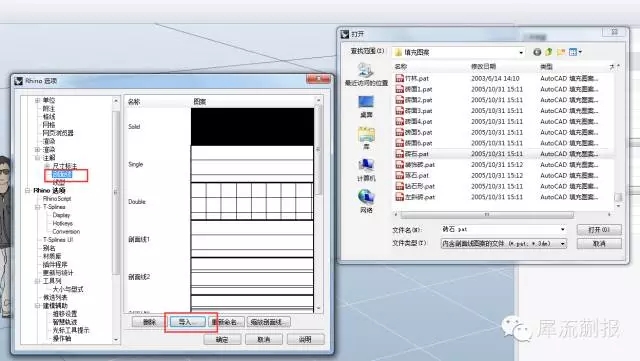
Task: Click the back navigation icon in Open dialog
Action: [537, 52]
